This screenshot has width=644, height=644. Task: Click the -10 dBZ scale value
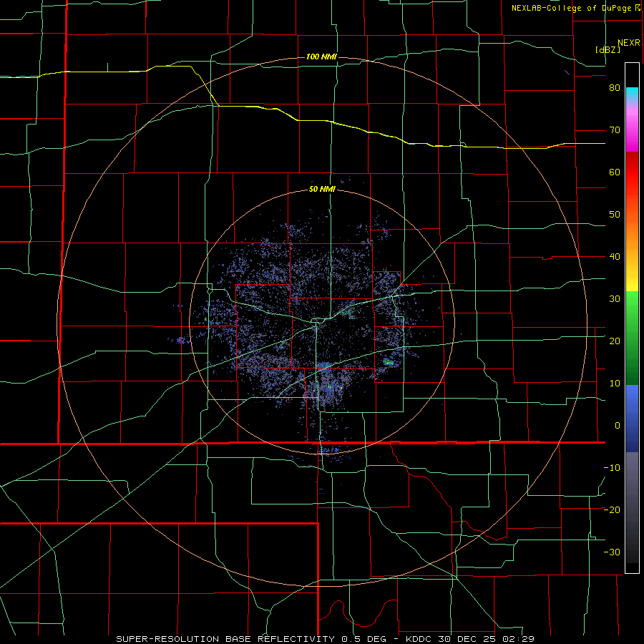612,468
